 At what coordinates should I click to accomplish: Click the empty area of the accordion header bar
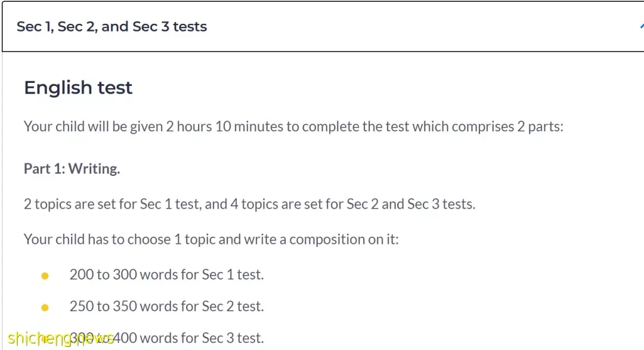pyautogui.click(x=411, y=26)
